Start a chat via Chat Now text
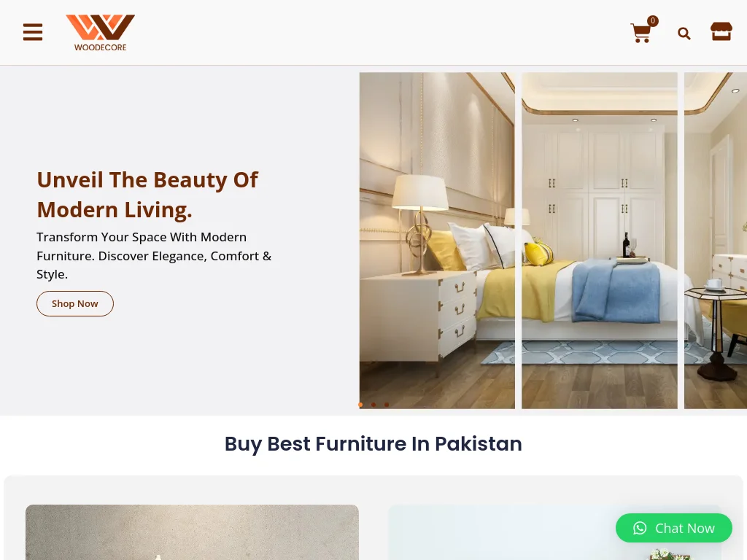 pyautogui.click(x=684, y=528)
